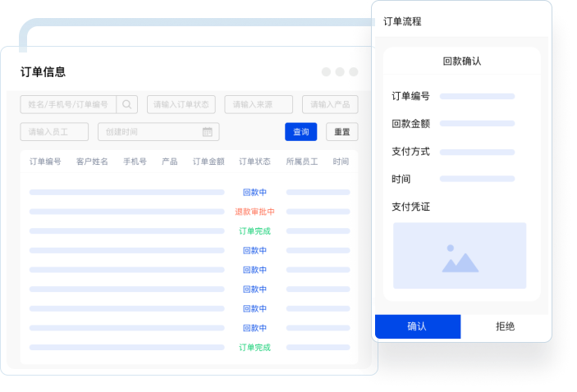
Task: Click the 时间 column header
Action: coord(341,162)
